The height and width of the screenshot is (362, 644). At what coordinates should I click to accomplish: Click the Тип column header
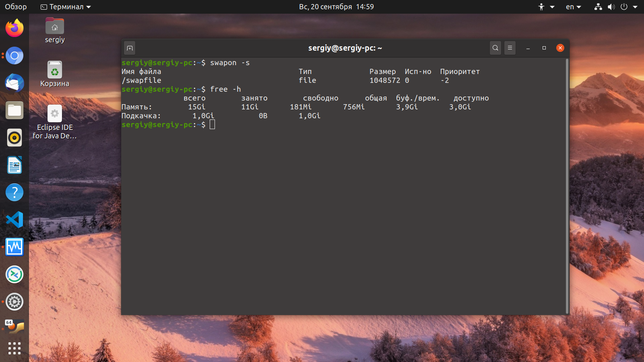[305, 72]
